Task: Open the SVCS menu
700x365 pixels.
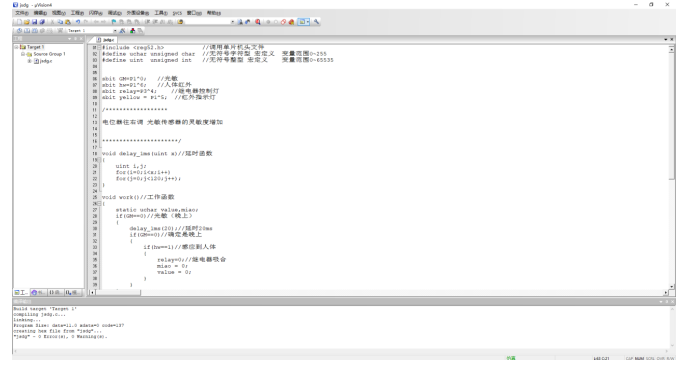Action: (177, 13)
